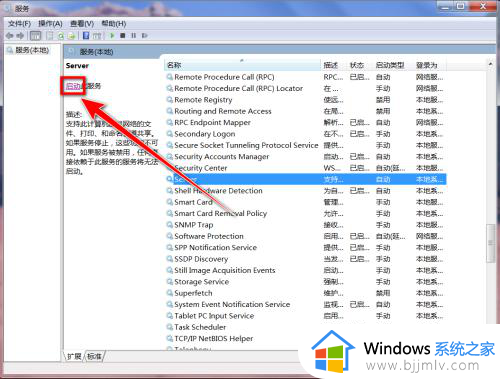Click 禁用 startup type of Remote Registry

point(383,100)
